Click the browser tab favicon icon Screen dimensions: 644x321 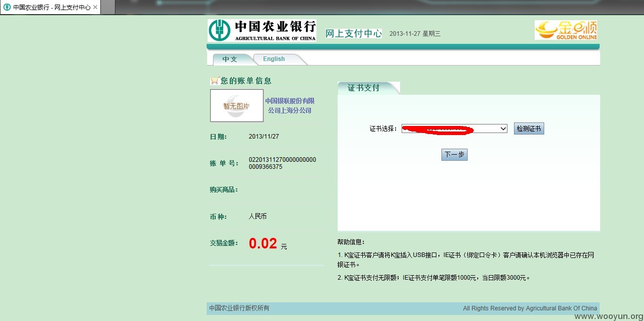point(7,8)
